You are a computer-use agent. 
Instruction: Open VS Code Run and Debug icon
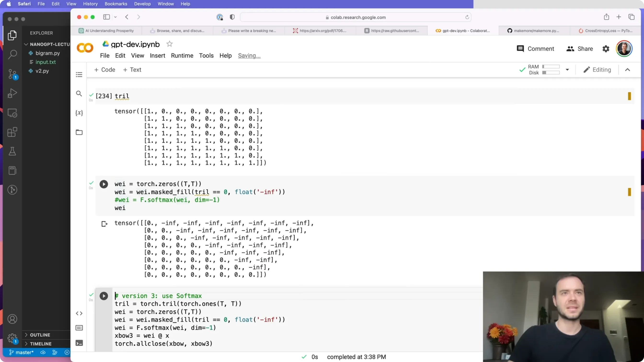point(12,93)
